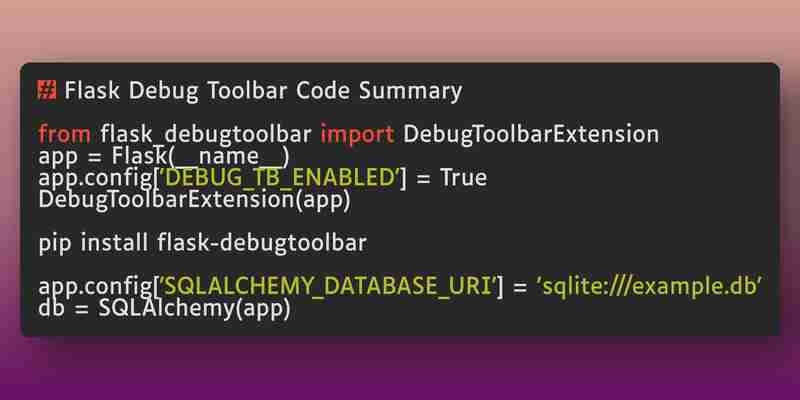Click the 'pip install flask-debugtoolbar' command
Image resolution: width=800 pixels, height=400 pixels.
[x=203, y=243]
